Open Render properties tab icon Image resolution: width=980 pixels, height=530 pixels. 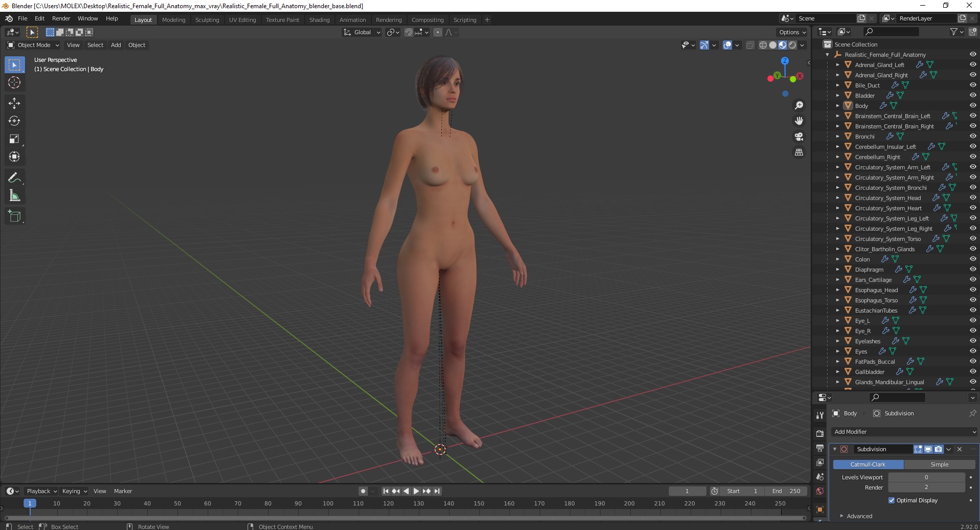tap(820, 433)
